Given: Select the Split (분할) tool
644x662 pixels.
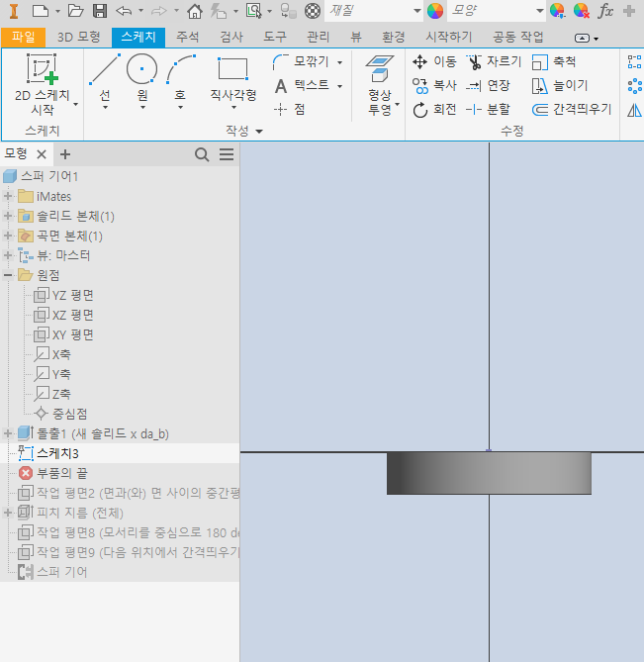Looking at the screenshot, I should (x=488, y=110).
